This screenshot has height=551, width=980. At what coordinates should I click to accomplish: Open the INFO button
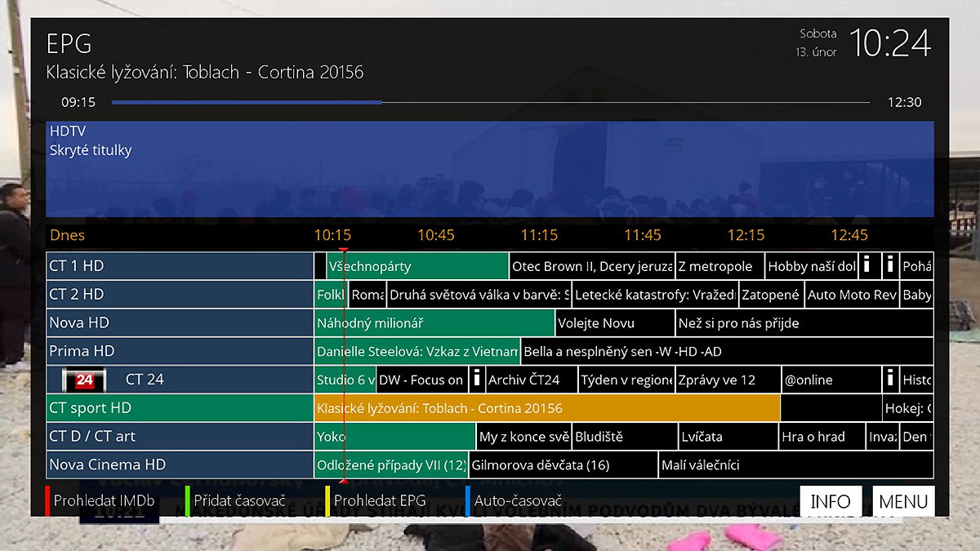830,501
